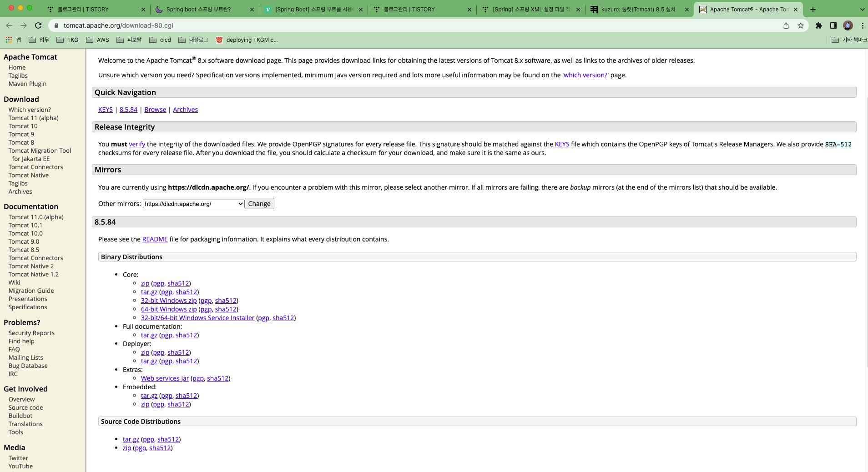Screen dimensions: 868x472
Task: Open the verify link under Release Integrity
Action: (x=137, y=144)
